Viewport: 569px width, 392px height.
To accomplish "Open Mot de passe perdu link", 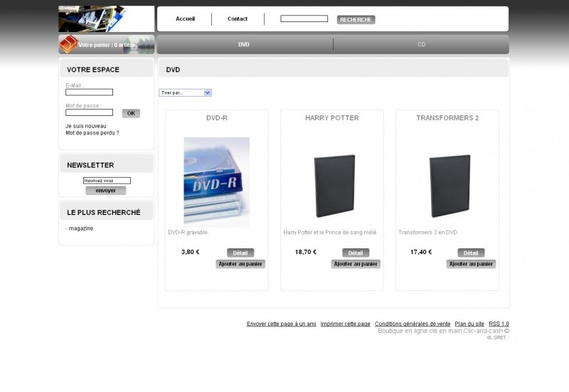I will click(x=92, y=133).
